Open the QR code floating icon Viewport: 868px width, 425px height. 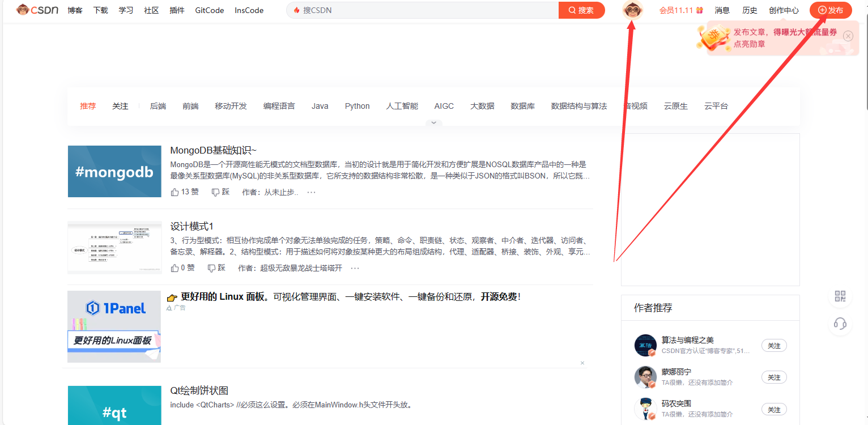click(840, 296)
